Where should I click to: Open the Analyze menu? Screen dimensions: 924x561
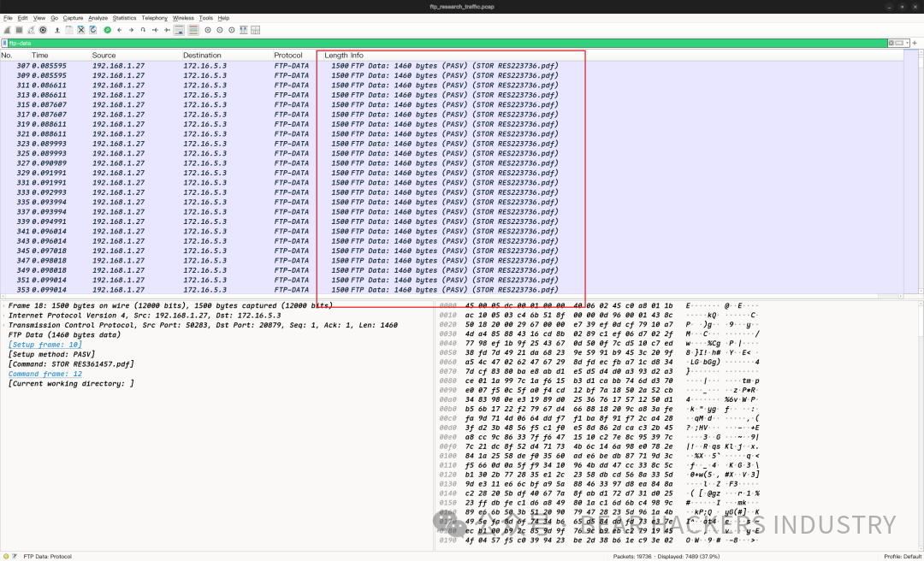pos(98,18)
